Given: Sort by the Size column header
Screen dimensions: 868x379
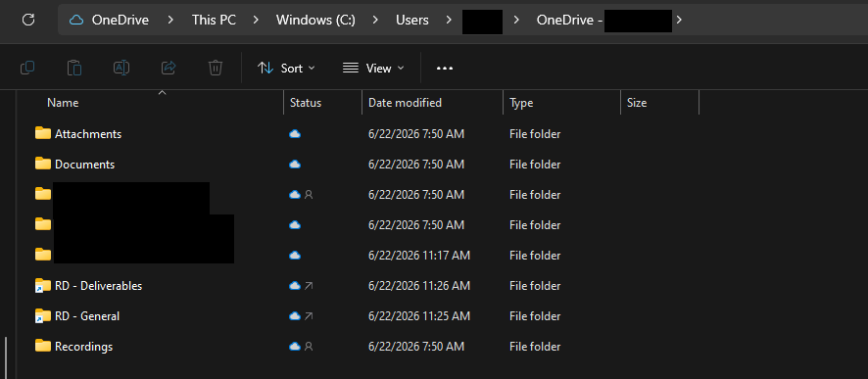Looking at the screenshot, I should [637, 103].
